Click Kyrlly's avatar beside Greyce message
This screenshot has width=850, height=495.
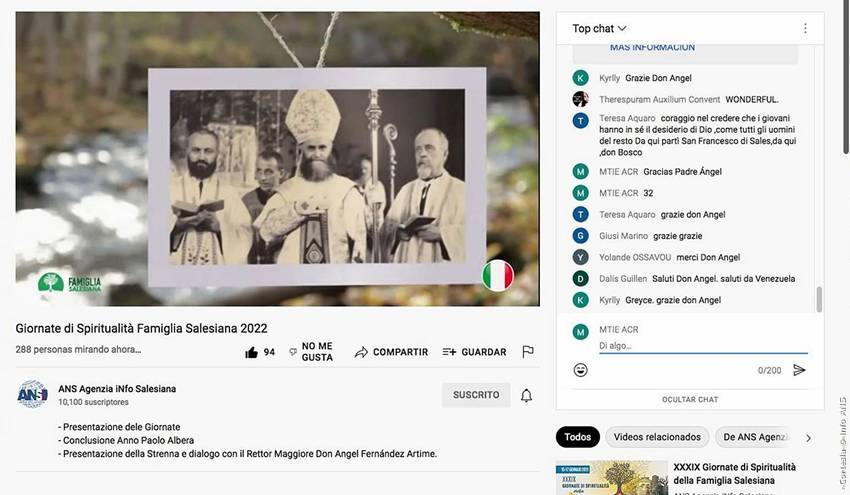[x=581, y=300]
